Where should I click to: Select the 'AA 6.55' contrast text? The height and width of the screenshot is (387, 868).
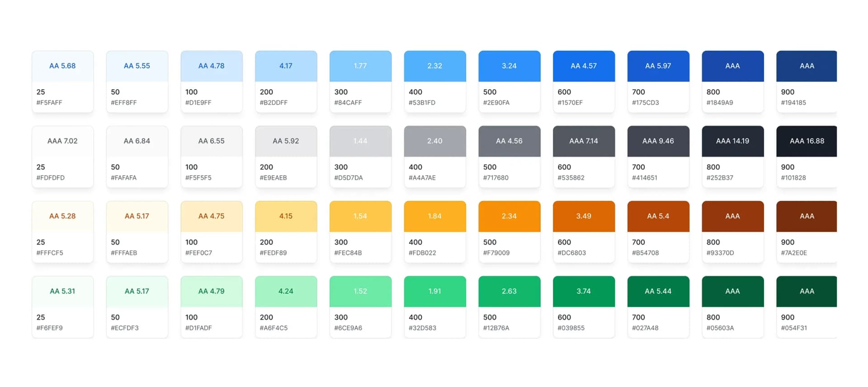[x=211, y=141]
